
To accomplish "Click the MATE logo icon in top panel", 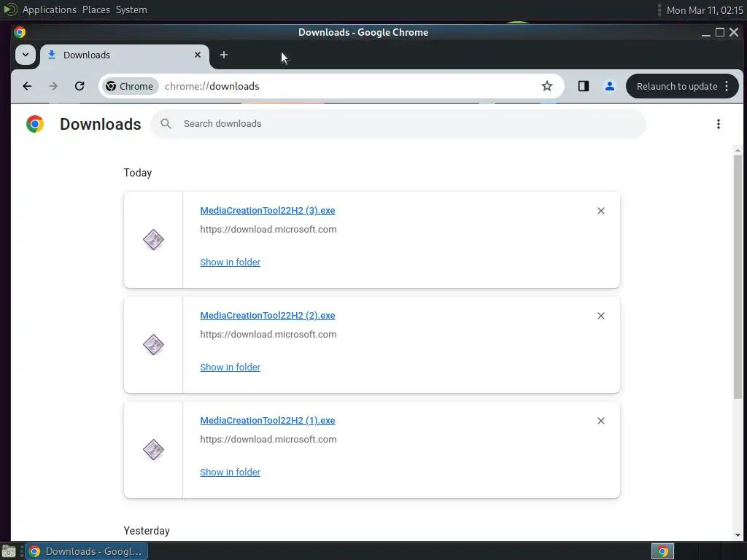I will [10, 9].
